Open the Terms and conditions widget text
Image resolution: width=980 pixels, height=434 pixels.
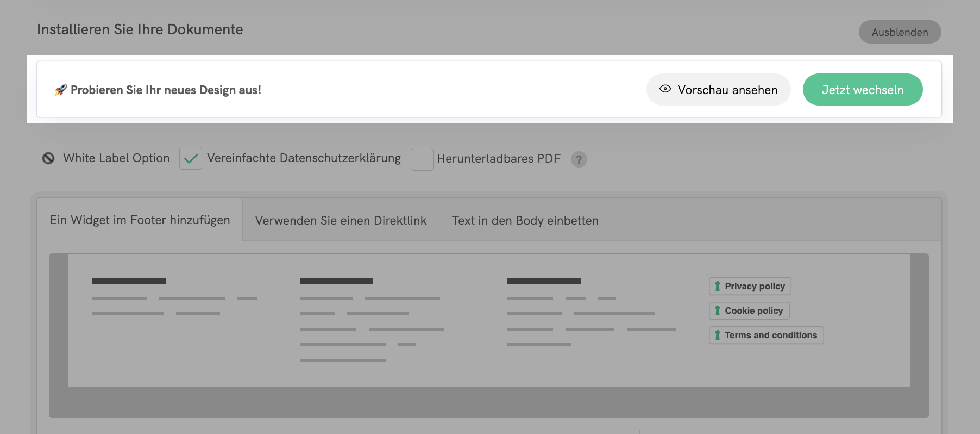click(x=770, y=336)
